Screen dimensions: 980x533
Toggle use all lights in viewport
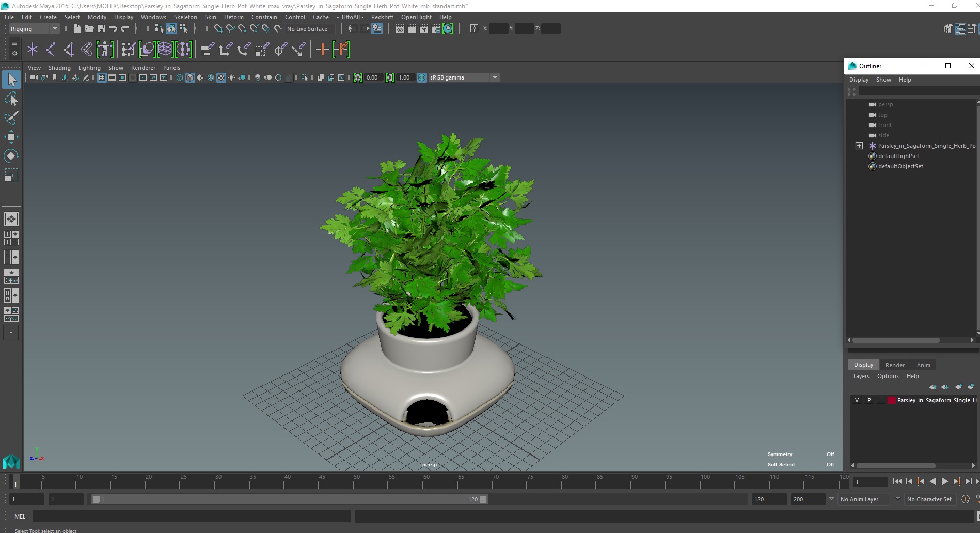pyautogui.click(x=231, y=77)
